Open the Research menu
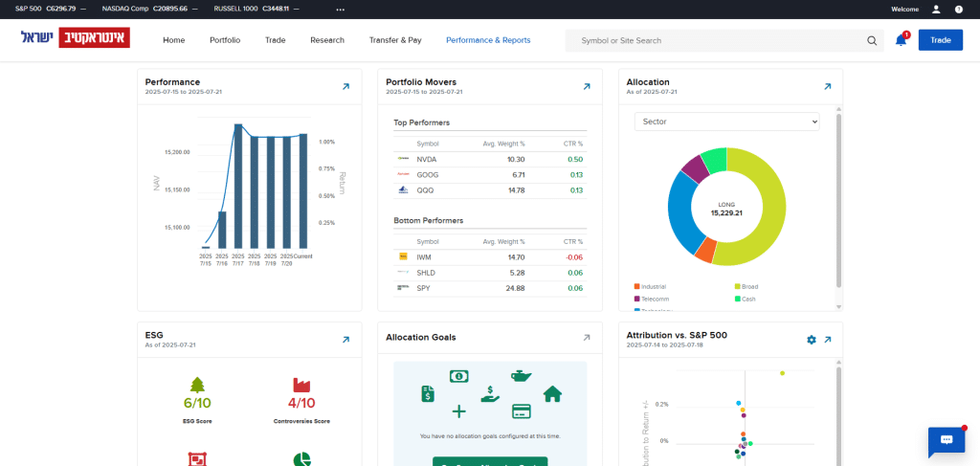 tap(326, 41)
